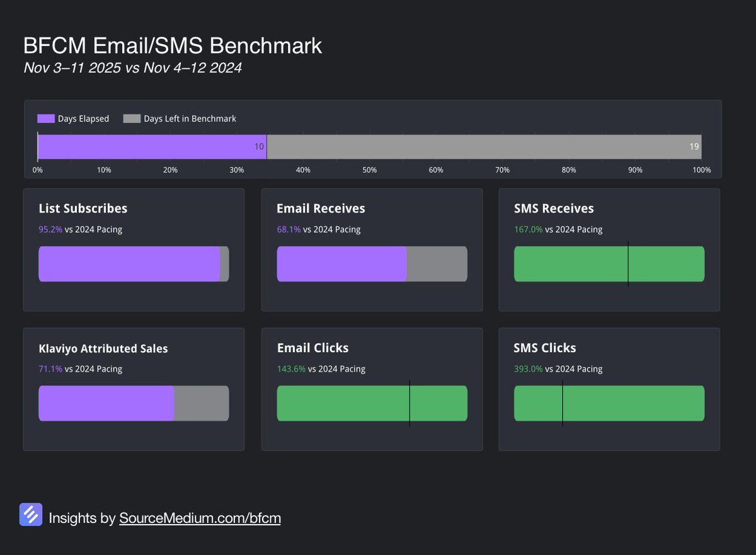Open the SourceMedium.com/bfcm link
The image size is (756, 555).
tap(200, 518)
